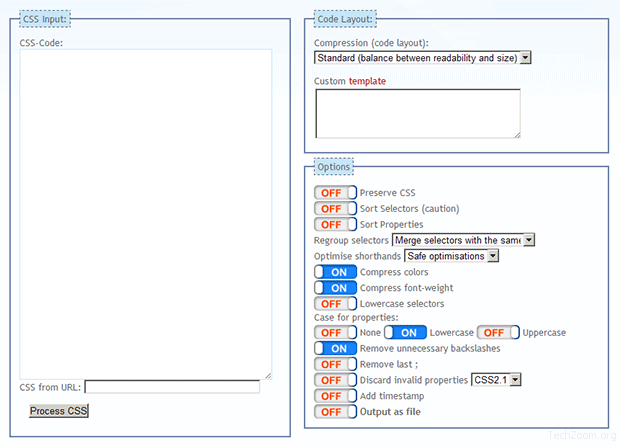The image size is (620, 446).
Task: Toggle Sort Selectors (caution) switch
Action: (335, 208)
